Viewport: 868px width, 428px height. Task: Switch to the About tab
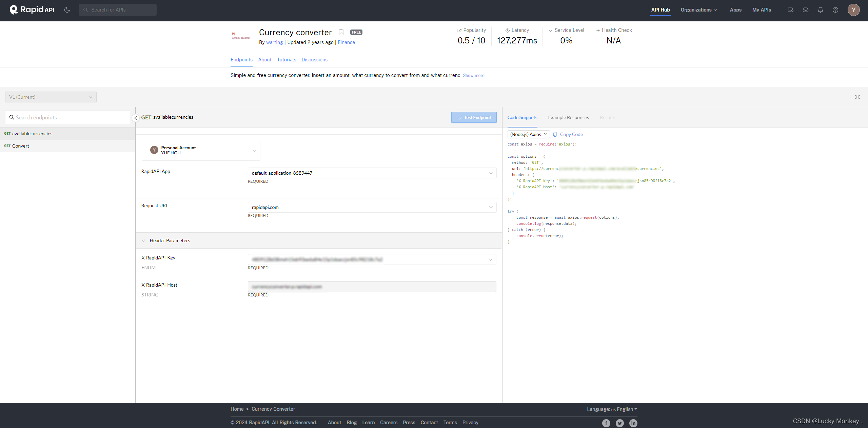click(265, 60)
